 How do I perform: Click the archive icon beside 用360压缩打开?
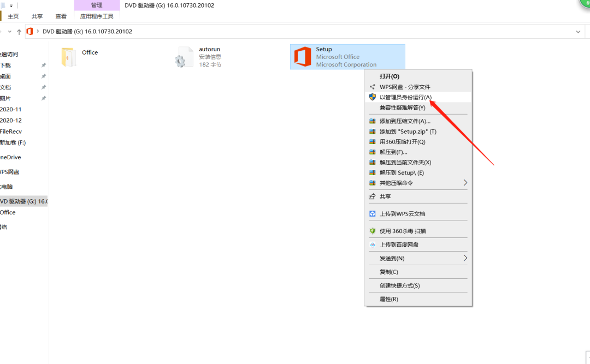(373, 142)
